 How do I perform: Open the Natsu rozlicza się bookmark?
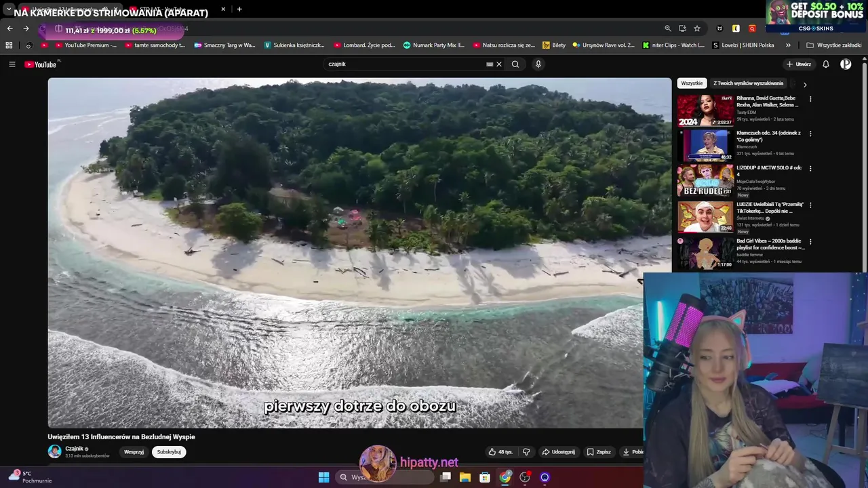pos(504,45)
